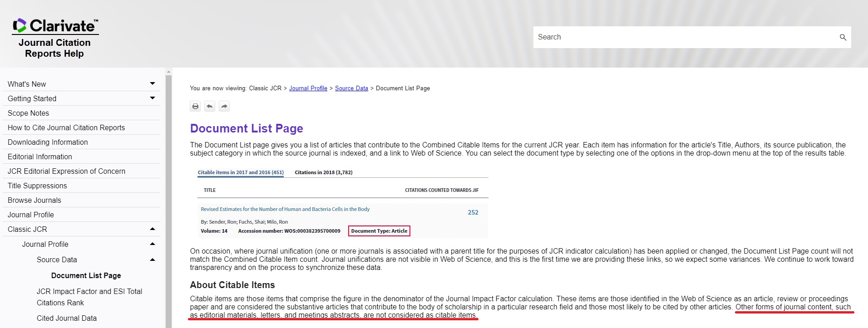Open Title Suppressions topic
This screenshot has height=328, width=868.
tap(37, 186)
